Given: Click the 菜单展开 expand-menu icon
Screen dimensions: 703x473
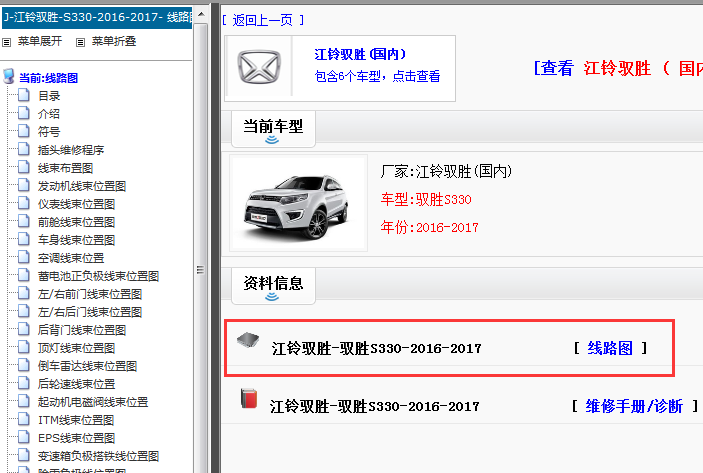Looking at the screenshot, I should [6, 42].
